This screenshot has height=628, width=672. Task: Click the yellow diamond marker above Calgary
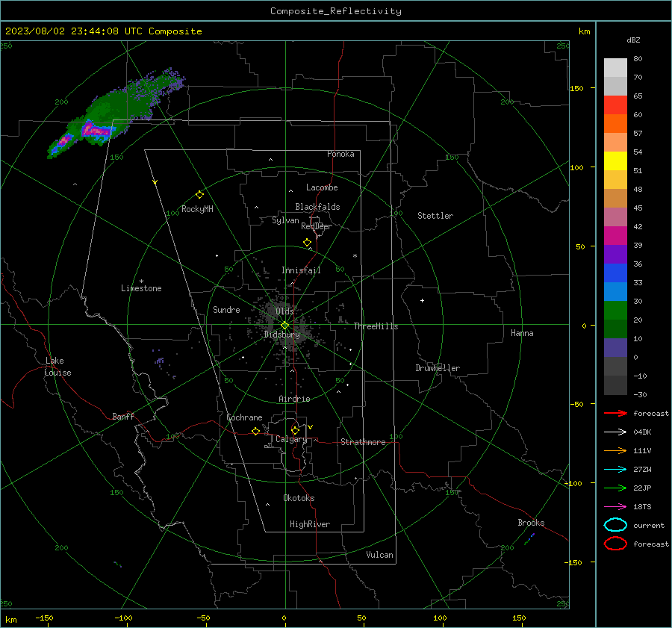[295, 430]
